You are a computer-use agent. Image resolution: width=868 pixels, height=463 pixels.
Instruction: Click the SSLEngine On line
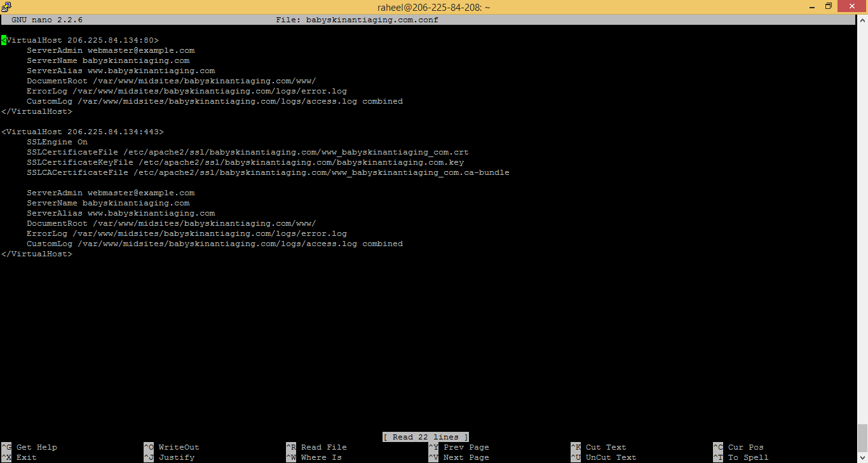(57, 142)
